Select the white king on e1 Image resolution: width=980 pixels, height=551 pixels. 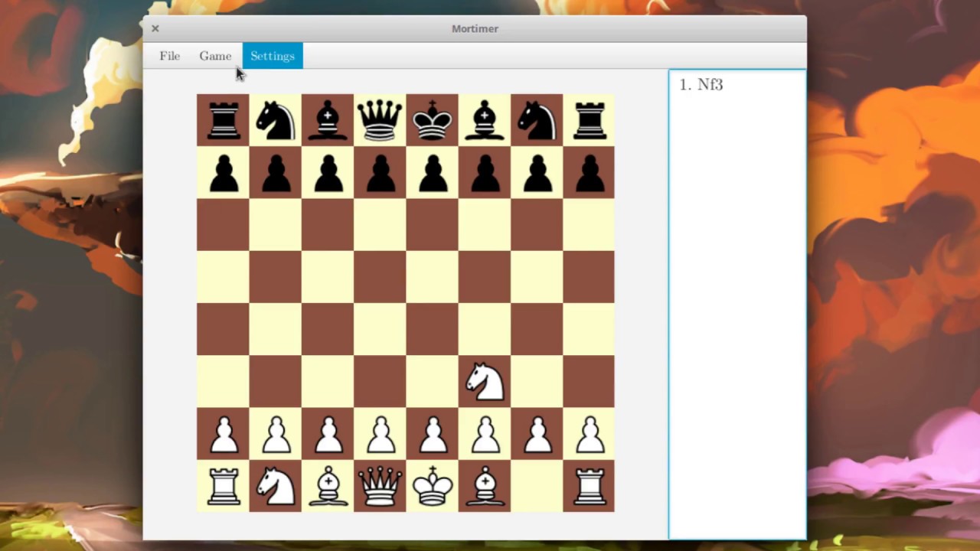[x=433, y=485]
